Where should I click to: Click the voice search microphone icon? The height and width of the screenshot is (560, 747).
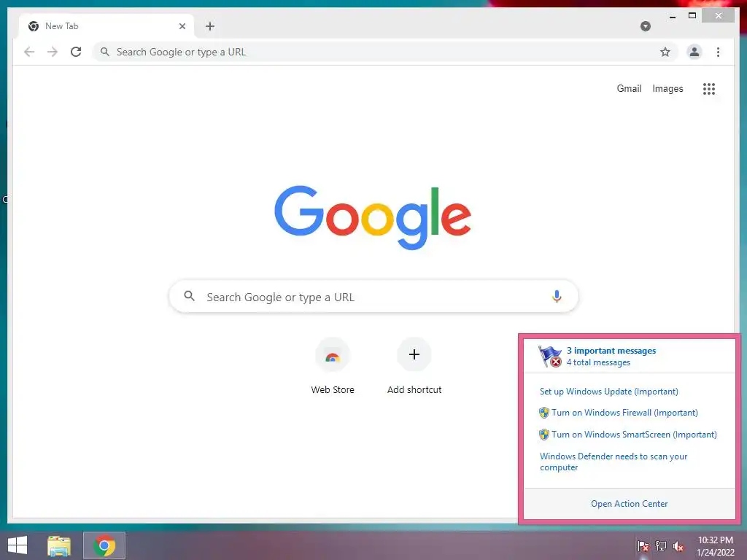[x=557, y=296]
